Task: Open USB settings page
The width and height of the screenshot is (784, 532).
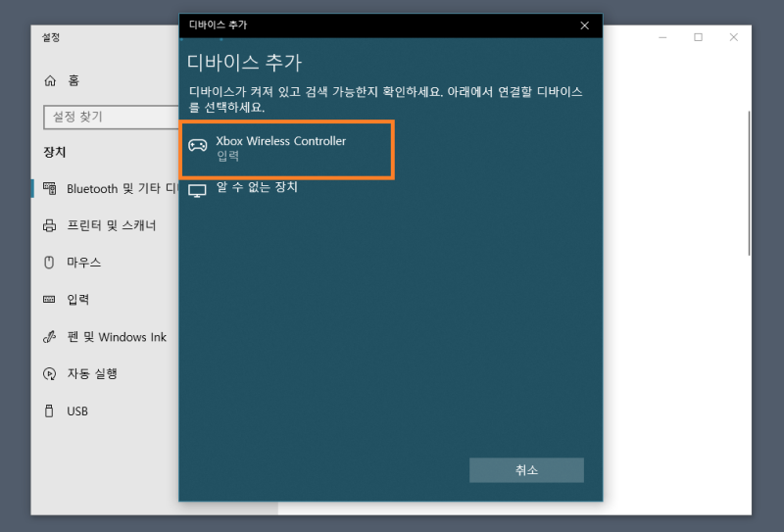Action: [77, 411]
